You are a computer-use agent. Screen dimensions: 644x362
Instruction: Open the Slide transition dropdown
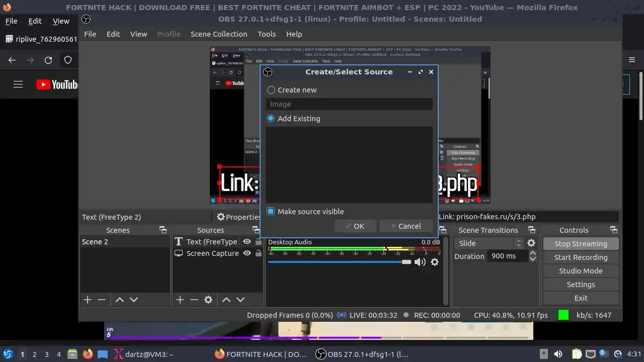point(489,243)
